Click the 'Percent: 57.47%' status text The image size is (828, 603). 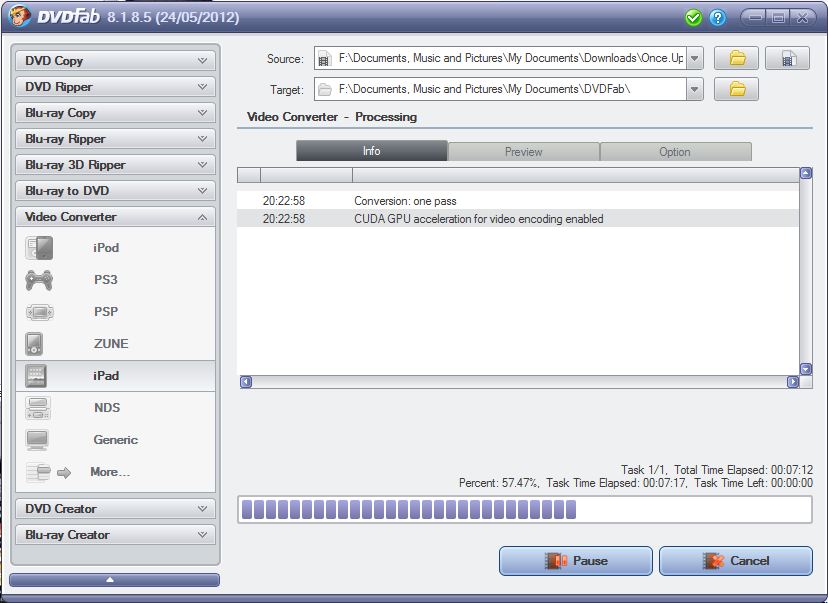(498, 483)
